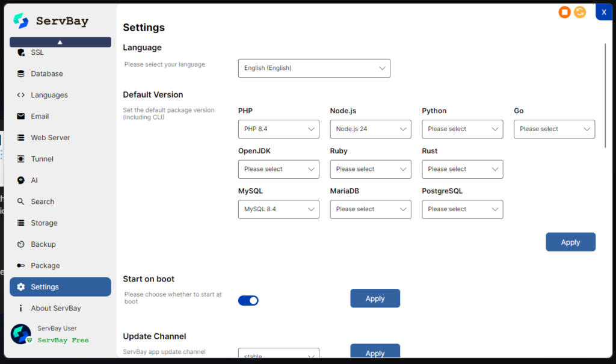616x364 pixels.
Task: Open the Package section
Action: 60,265
